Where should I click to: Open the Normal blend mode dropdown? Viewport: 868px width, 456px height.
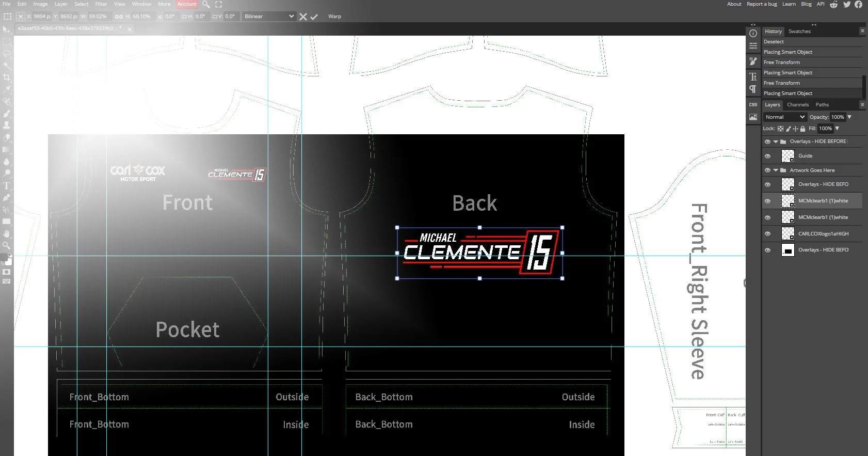pos(784,117)
